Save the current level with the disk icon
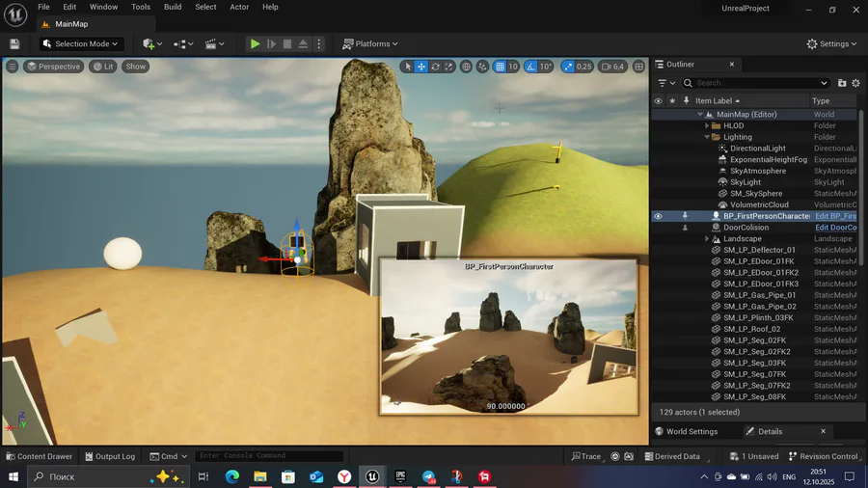 [x=14, y=43]
